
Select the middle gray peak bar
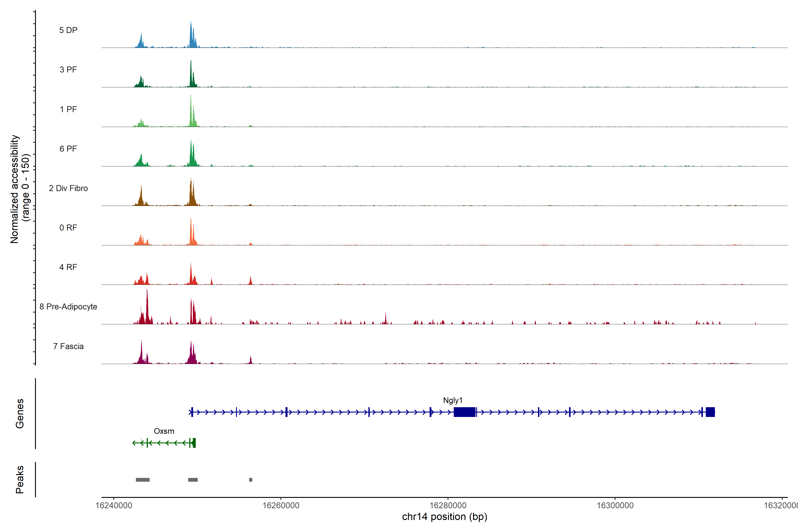pyautogui.click(x=193, y=480)
